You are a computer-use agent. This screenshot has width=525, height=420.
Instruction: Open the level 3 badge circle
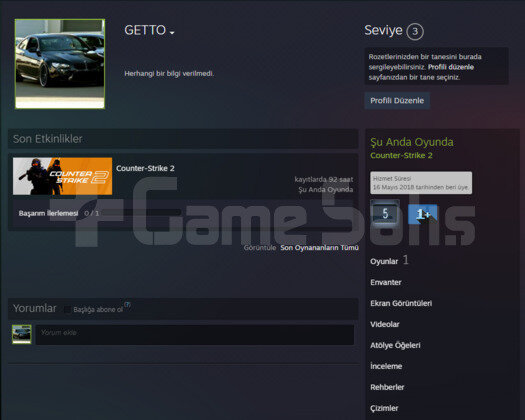click(415, 31)
